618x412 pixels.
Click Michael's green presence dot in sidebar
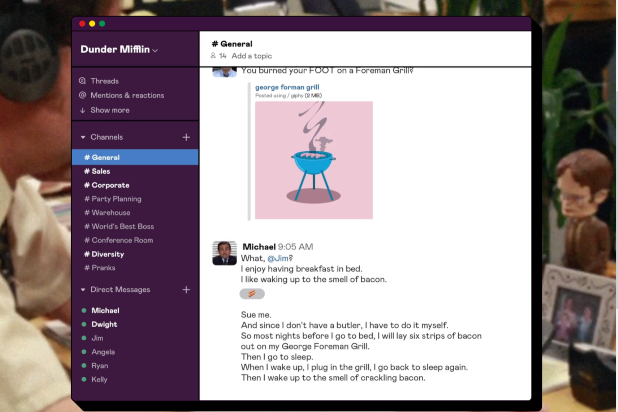(84, 310)
